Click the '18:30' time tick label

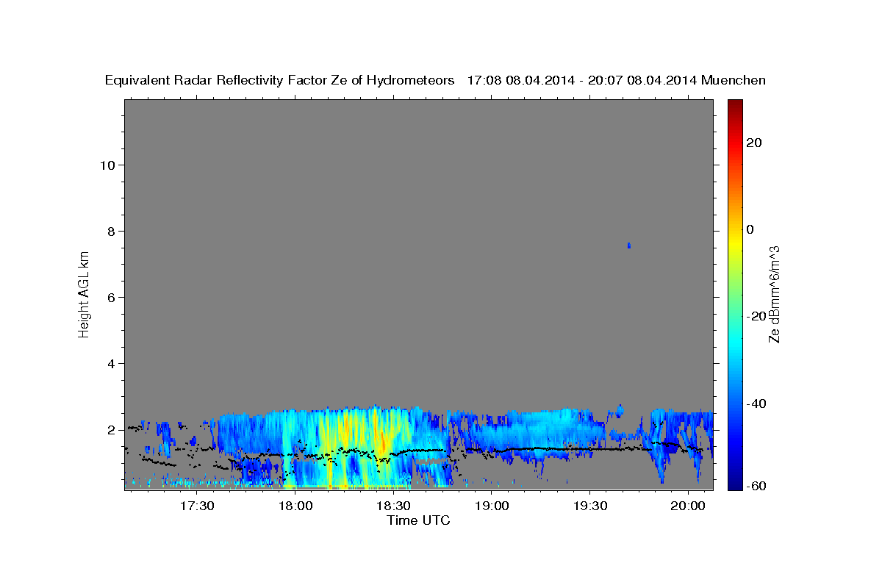[394, 506]
